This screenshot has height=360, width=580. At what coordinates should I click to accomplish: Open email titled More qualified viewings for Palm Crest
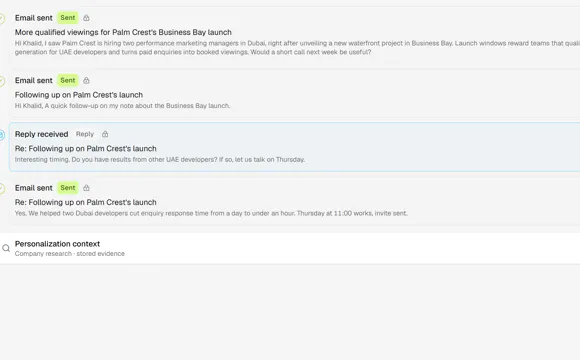tap(123, 32)
